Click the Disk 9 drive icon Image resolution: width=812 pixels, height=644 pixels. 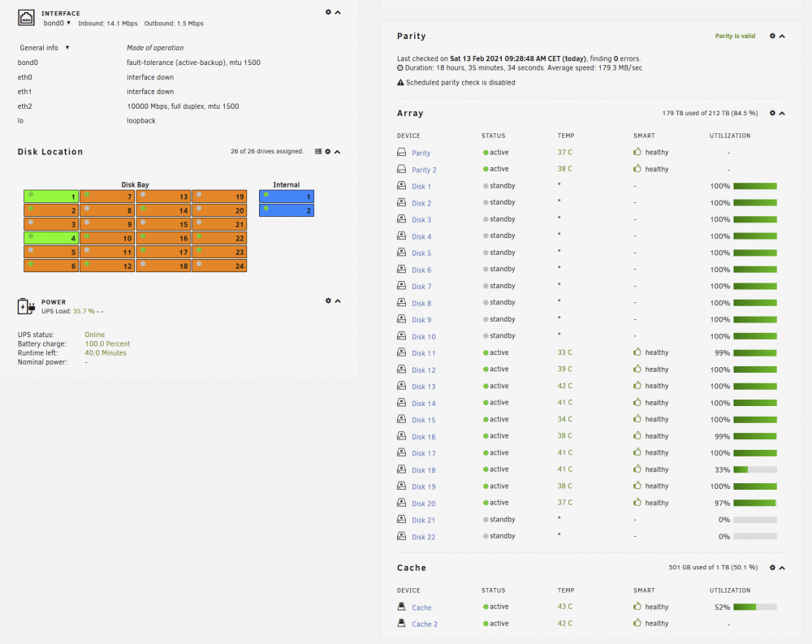tap(401, 318)
